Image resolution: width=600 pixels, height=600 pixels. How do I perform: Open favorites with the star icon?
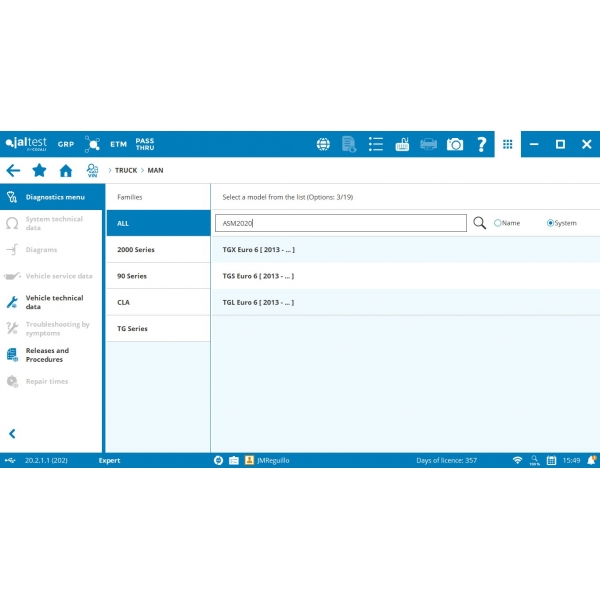click(x=39, y=171)
